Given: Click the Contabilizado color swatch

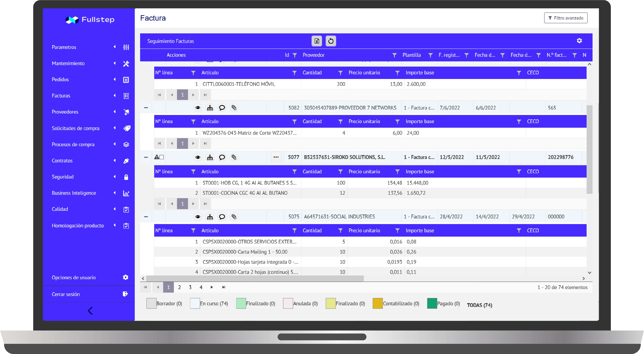Looking at the screenshot, I should pos(377,303).
